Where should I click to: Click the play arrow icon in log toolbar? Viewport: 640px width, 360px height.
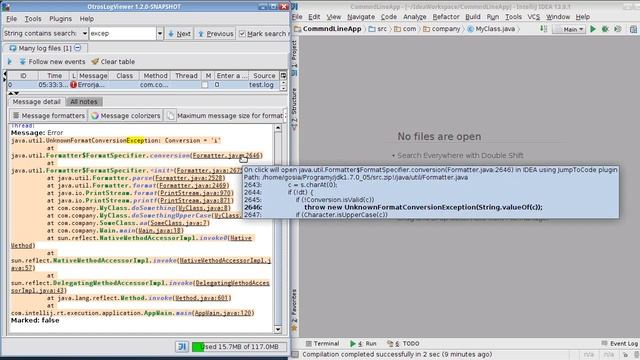(10, 62)
